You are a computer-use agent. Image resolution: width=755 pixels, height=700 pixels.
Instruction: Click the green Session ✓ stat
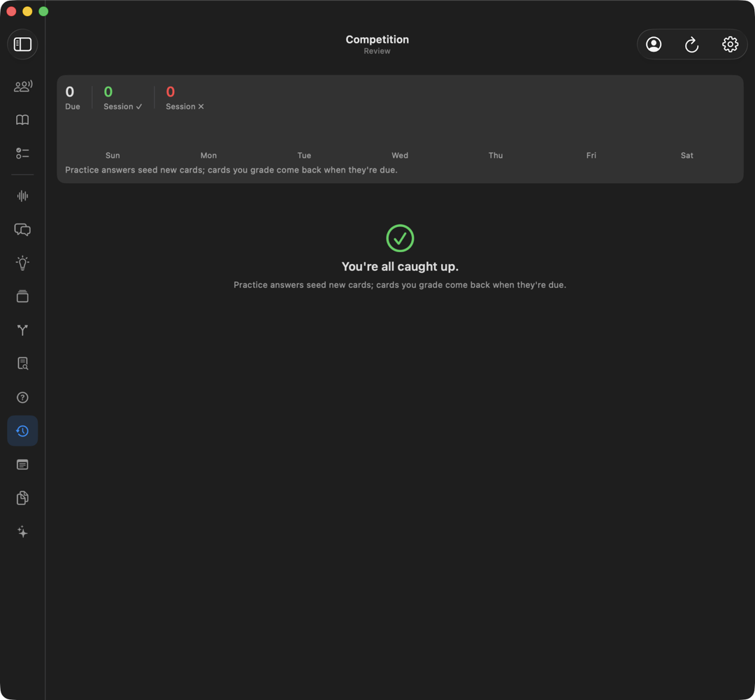[x=123, y=98]
